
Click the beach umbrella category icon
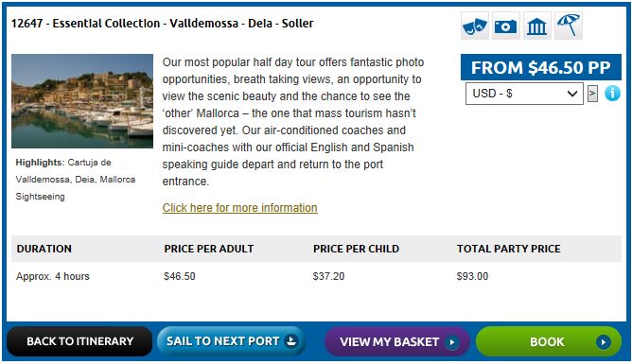point(569,26)
